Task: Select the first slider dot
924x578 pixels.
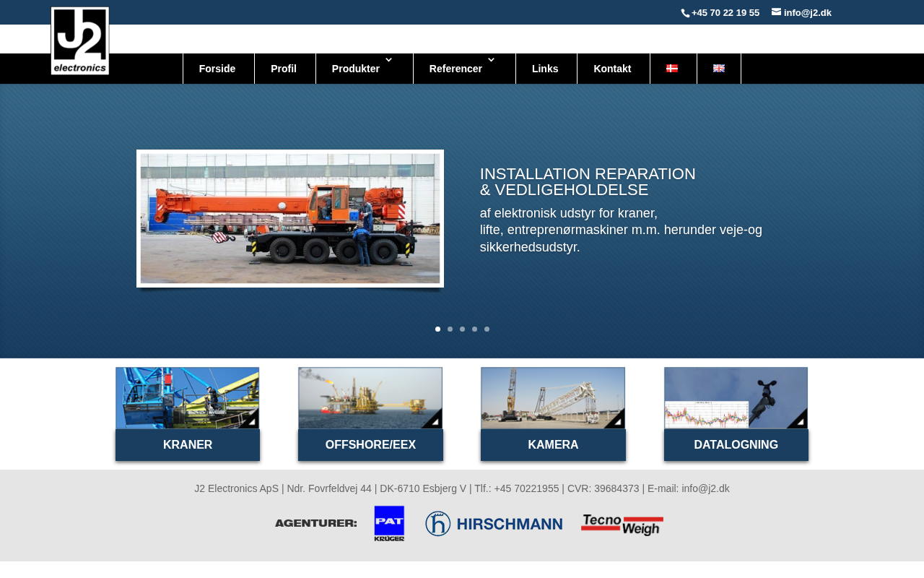Action: point(437,329)
